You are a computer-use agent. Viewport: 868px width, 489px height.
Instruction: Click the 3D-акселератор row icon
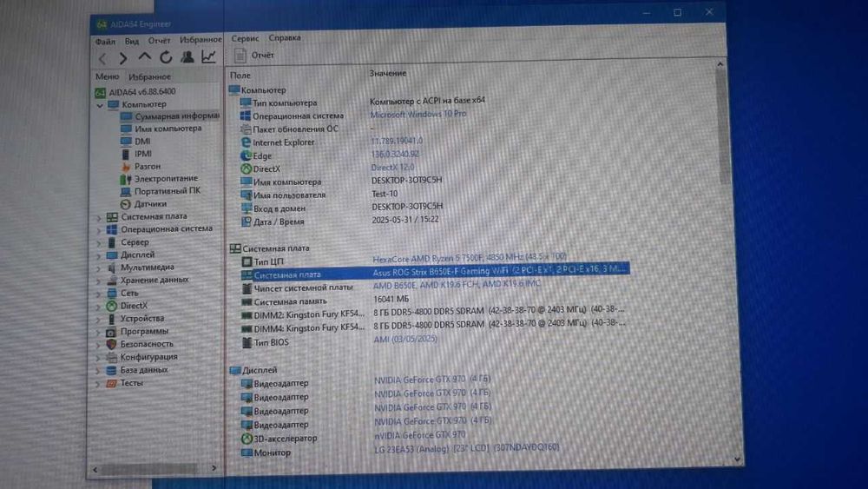click(x=247, y=439)
